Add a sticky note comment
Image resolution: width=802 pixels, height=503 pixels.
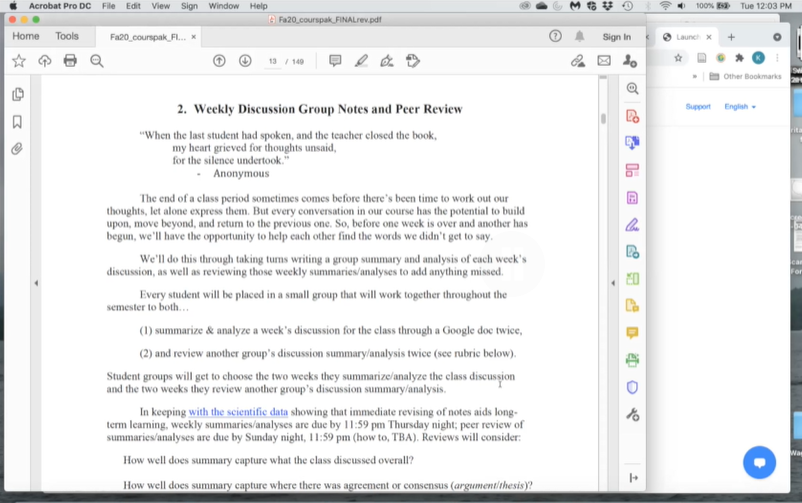coord(335,61)
